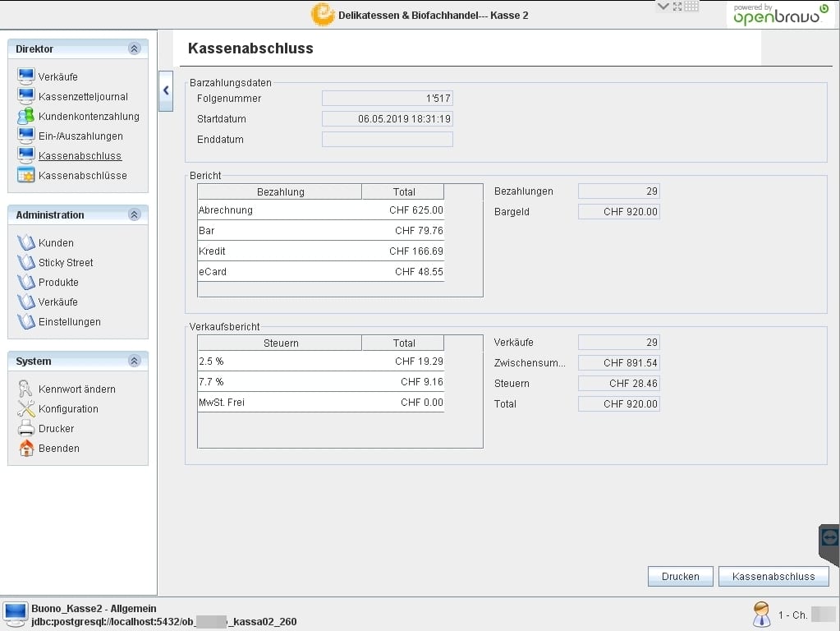Screen dimensions: 840x631
Task: Collapse the System panel
Action: [x=135, y=362]
